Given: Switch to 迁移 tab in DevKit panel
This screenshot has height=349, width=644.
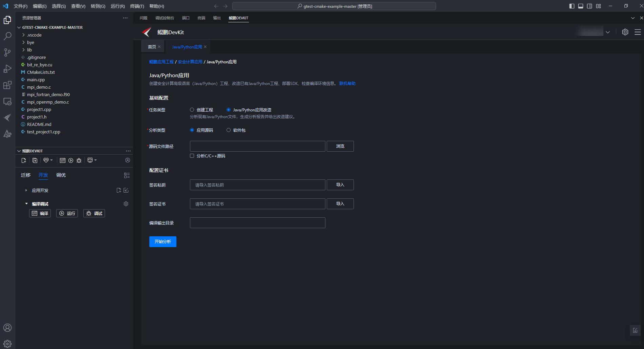Looking at the screenshot, I should (x=26, y=175).
